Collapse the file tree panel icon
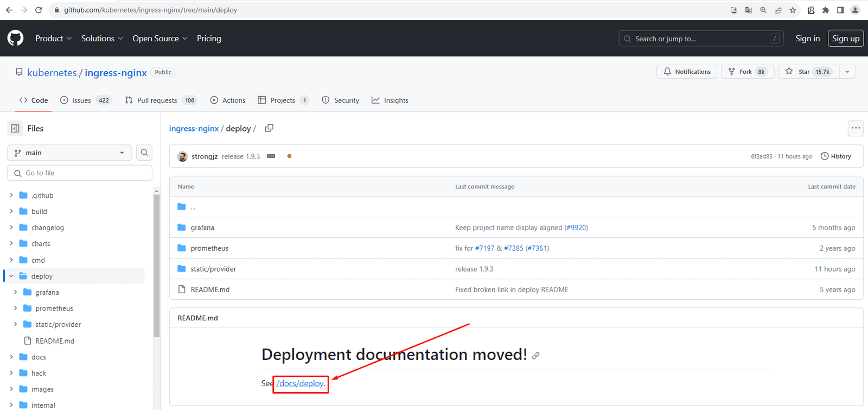Image resolution: width=868 pixels, height=410 pixels. 15,128
